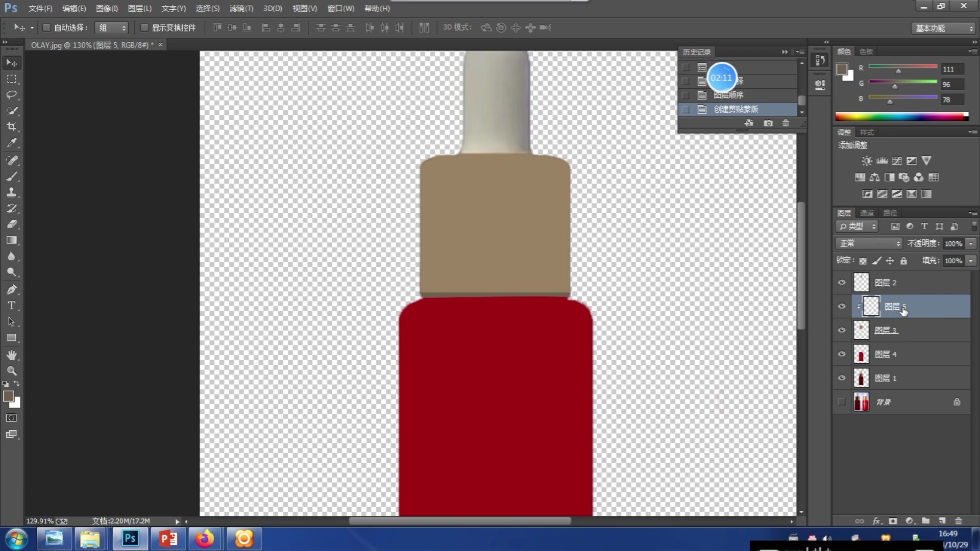Viewport: 980px width, 551px height.
Task: Select the Hand tool
Action: click(x=12, y=355)
